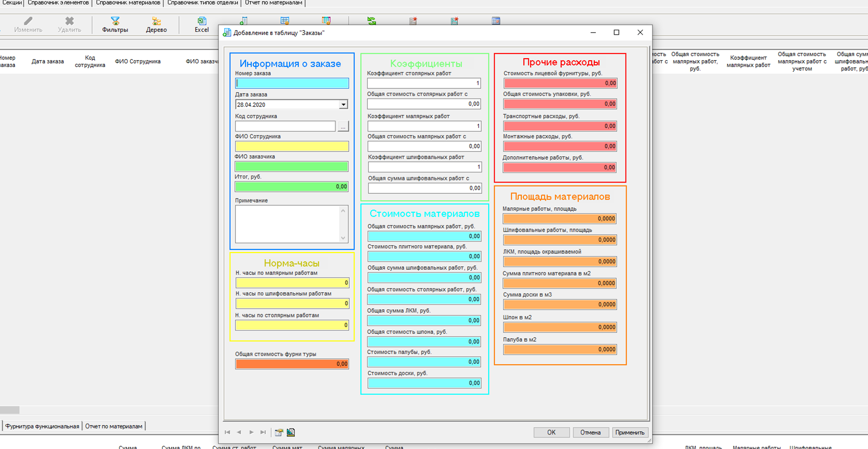The width and height of the screenshot is (868, 449).
Task: Click the disabled Изменить pencil icon
Action: (x=28, y=21)
